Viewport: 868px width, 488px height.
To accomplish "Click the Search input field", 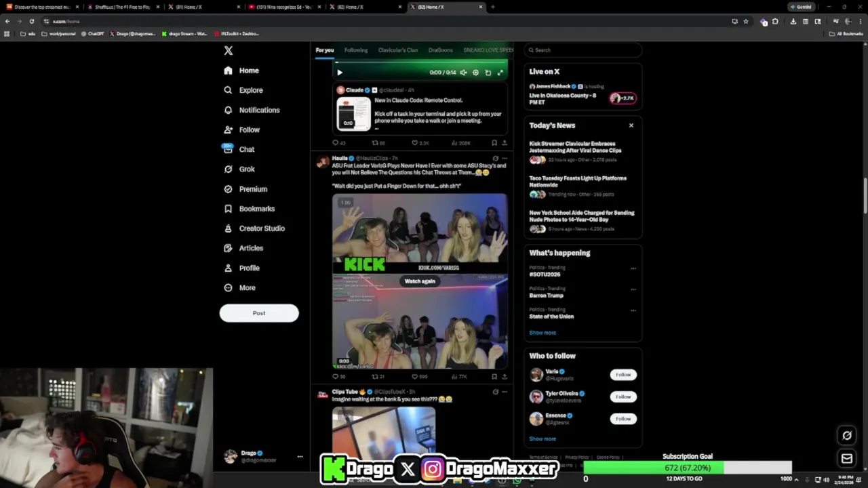I will coord(583,50).
